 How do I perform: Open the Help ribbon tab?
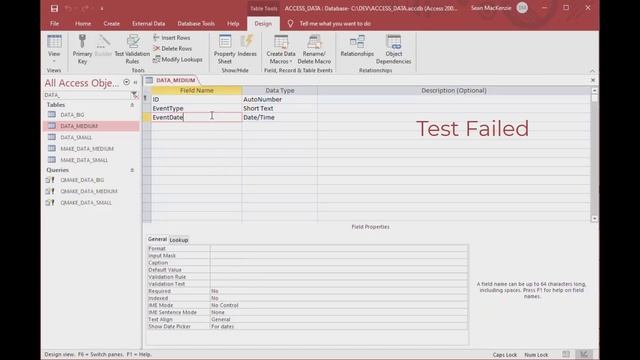pos(233,24)
